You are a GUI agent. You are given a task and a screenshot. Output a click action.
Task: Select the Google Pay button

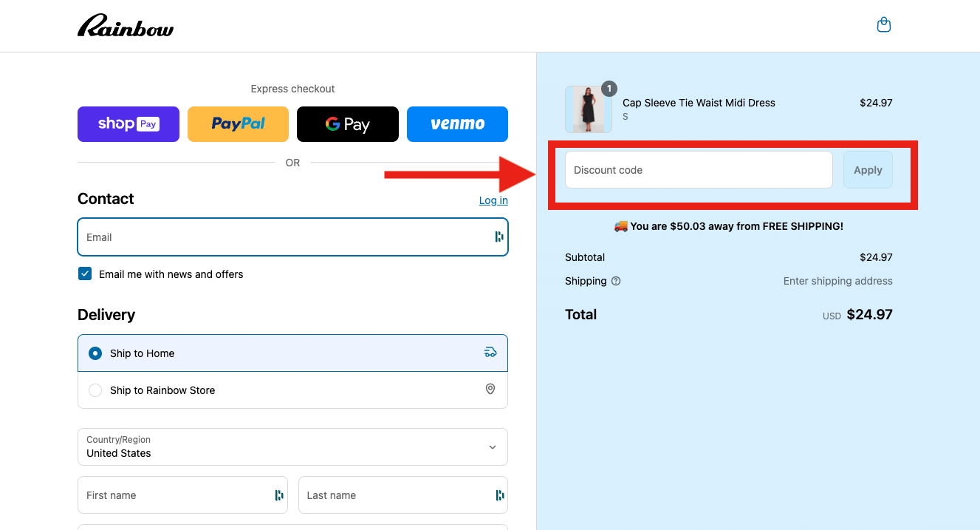(x=348, y=124)
